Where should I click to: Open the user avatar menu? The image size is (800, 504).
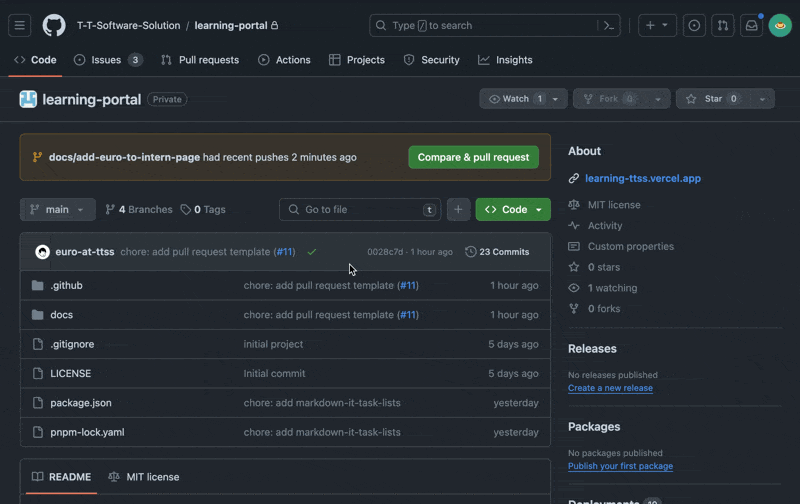coord(780,26)
